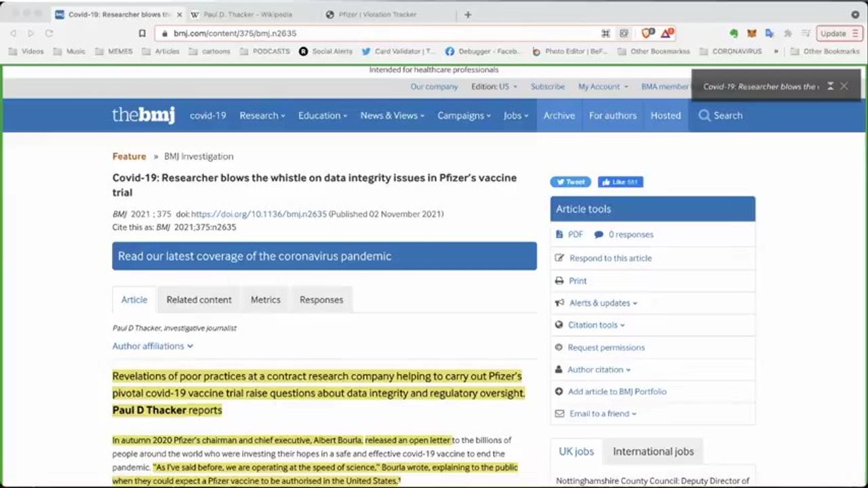This screenshot has width=868, height=488.
Task: Click the browser address bar URL
Action: (235, 33)
